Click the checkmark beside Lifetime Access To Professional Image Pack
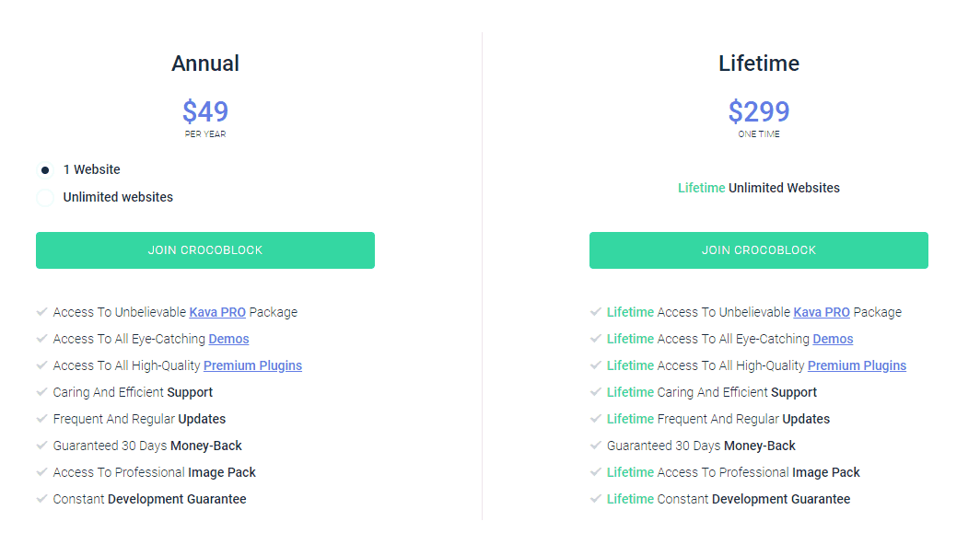The height and width of the screenshot is (556, 980). [x=595, y=472]
